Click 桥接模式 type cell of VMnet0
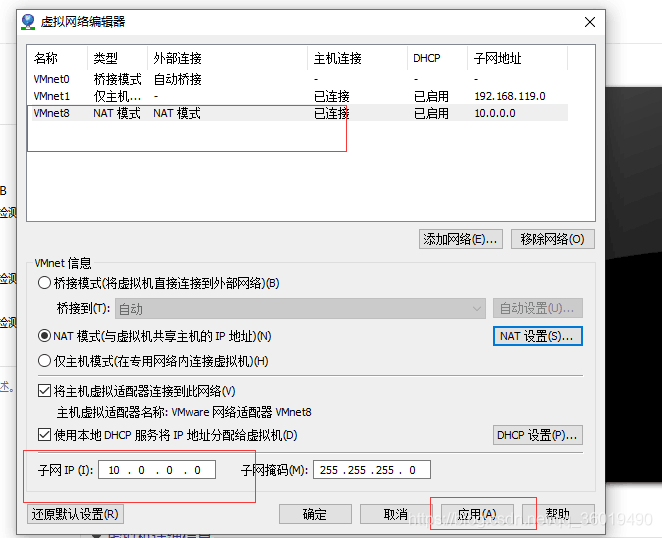The height and width of the screenshot is (538, 662). point(117,79)
